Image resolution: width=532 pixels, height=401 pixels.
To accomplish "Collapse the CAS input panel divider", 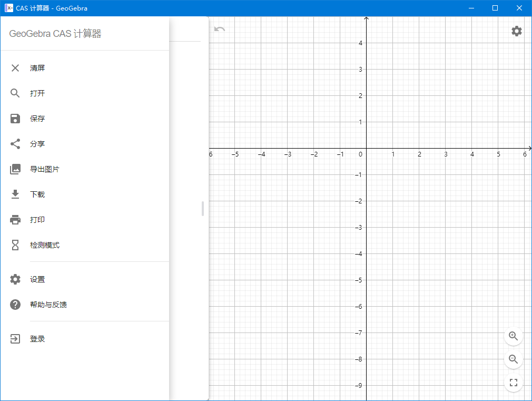I will click(x=202, y=209).
